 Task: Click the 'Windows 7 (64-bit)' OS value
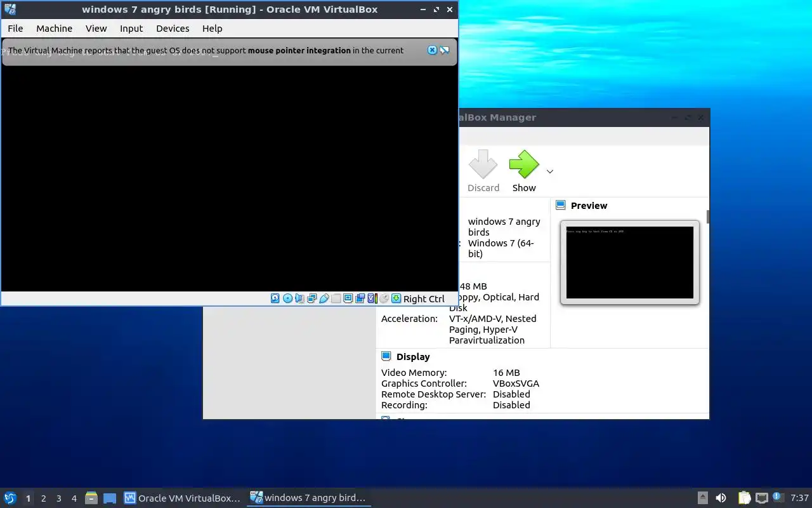pyautogui.click(x=501, y=248)
